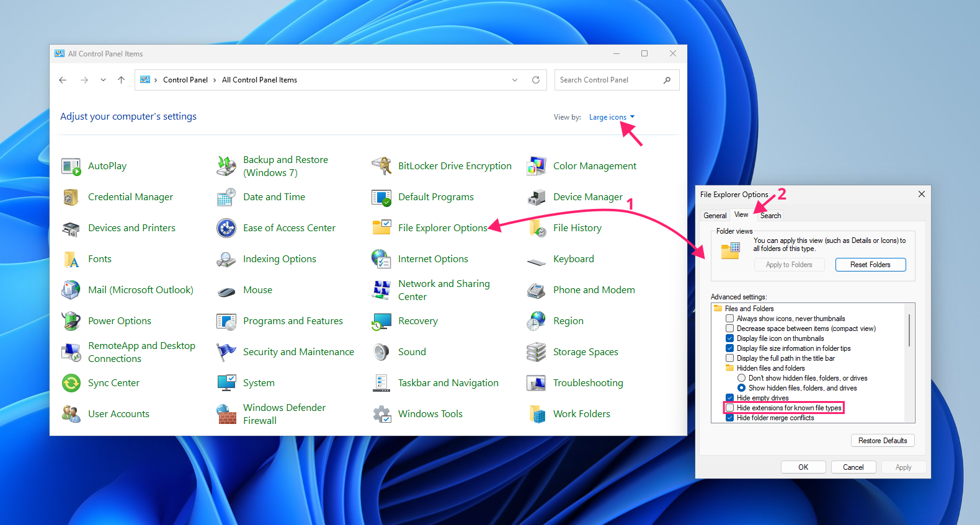
Task: Open the Fonts icon
Action: 71,259
